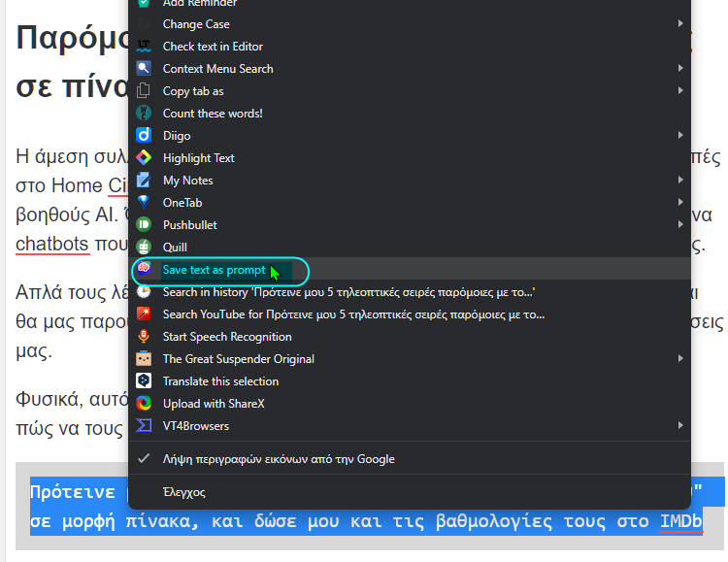Click the VT4Browsers sigma icon

tap(144, 425)
